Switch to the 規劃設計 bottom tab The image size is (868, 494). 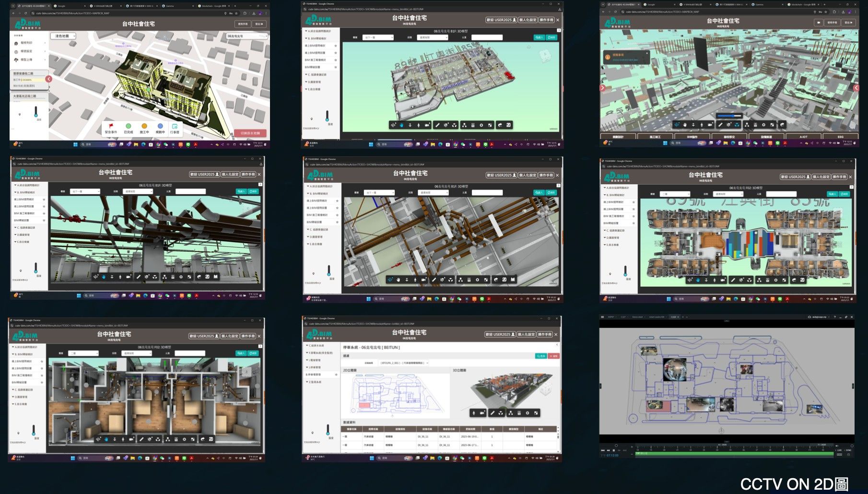(x=618, y=137)
